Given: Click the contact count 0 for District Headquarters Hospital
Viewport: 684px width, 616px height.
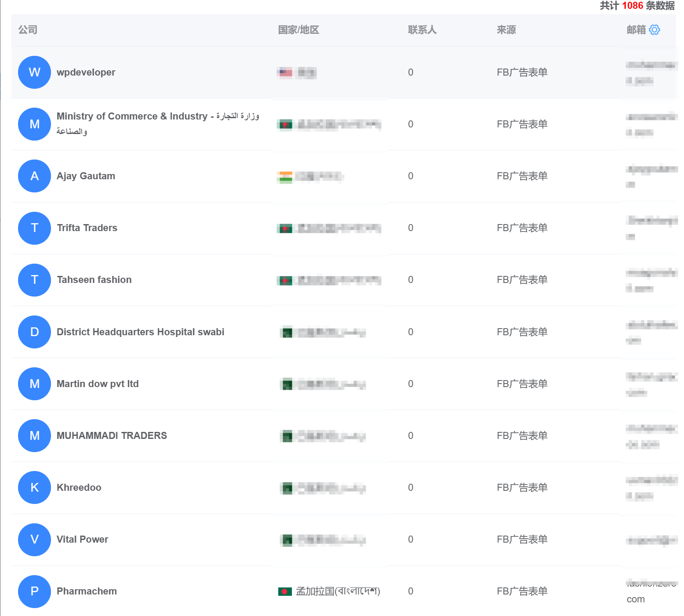Looking at the screenshot, I should click(411, 332).
